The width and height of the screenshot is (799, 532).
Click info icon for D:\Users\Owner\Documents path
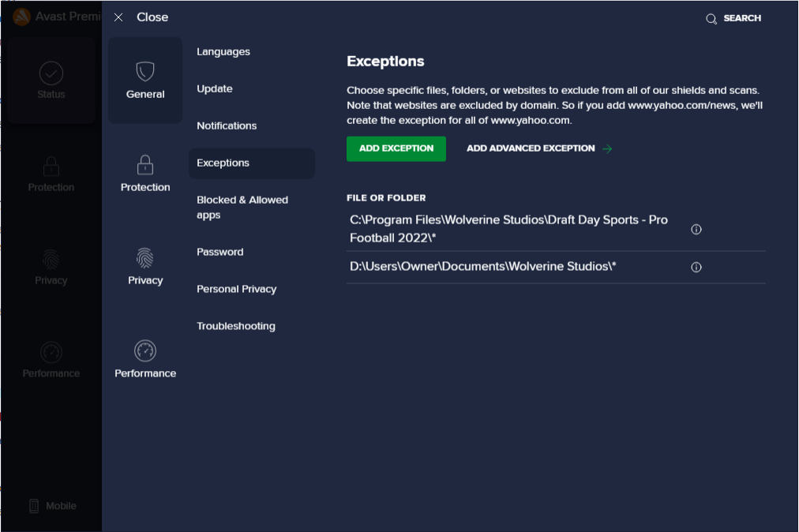(x=696, y=267)
